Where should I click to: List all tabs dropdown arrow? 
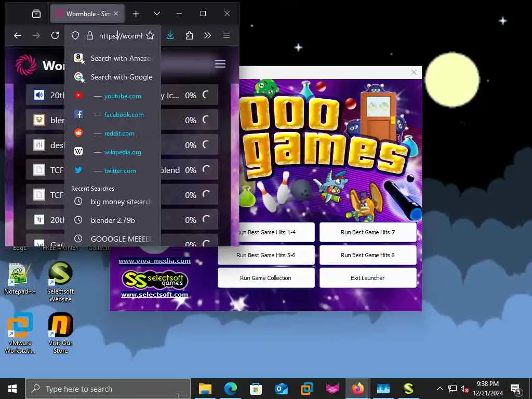[x=156, y=14]
